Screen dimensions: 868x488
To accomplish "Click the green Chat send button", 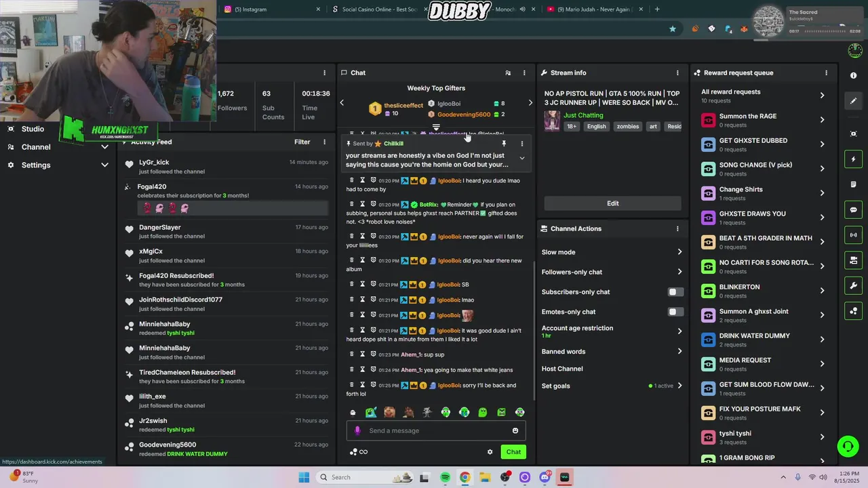I will point(513,452).
